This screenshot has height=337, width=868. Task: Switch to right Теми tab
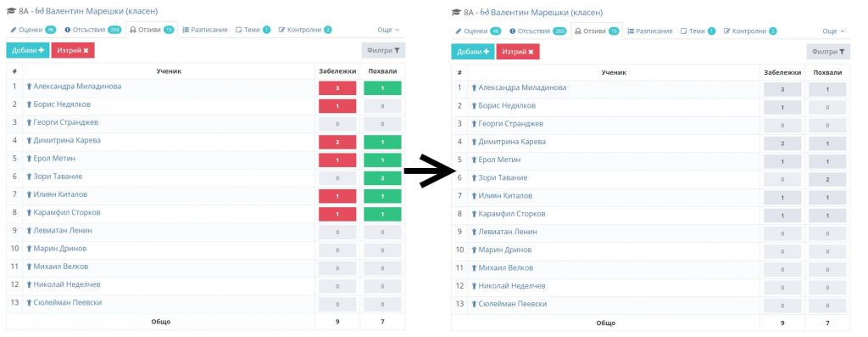697,31
